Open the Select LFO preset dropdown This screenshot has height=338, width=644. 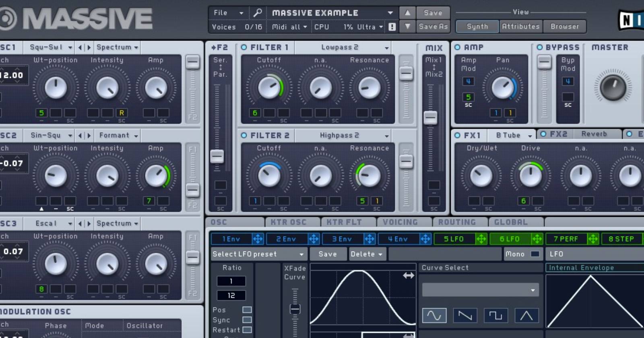259,254
